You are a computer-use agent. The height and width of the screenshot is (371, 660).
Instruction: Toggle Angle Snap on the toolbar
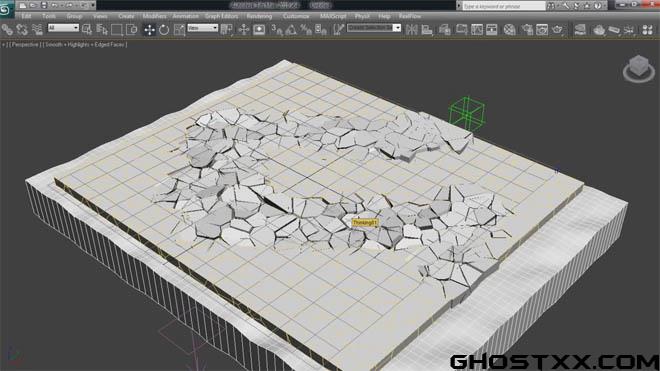pyautogui.click(x=291, y=29)
